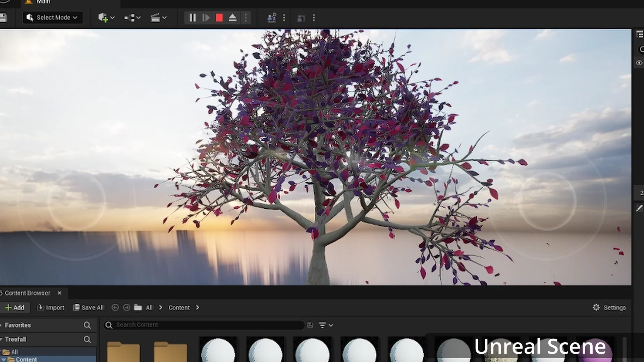Click the All breadcrumb in path bar
The width and height of the screenshot is (644, 362).
pos(149,307)
